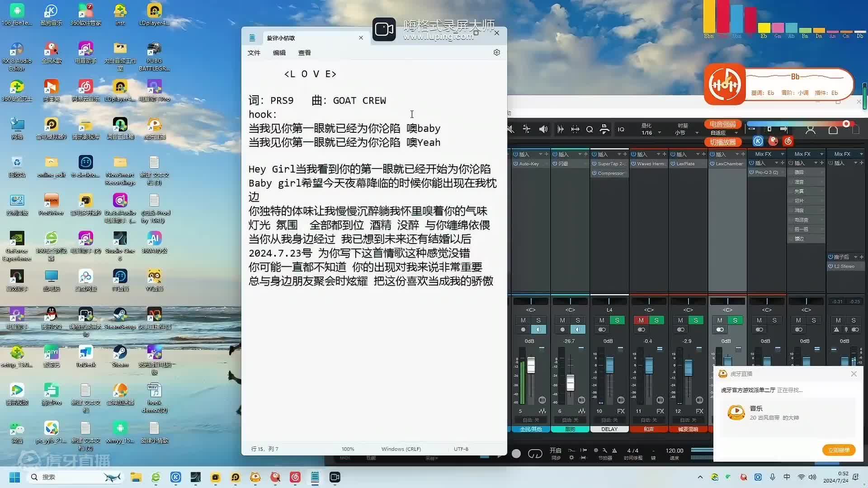Viewport: 868px width, 488px height.
Task: Click the 立即接单 button in the Huya popup
Action: [x=839, y=450]
